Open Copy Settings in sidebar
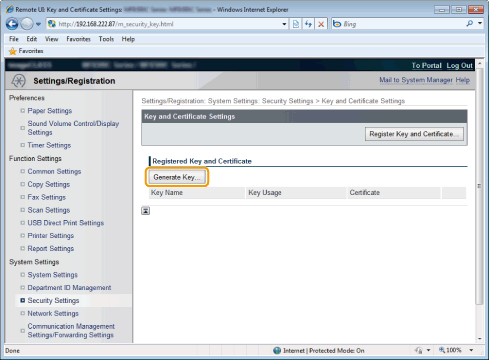The width and height of the screenshot is (489, 360). click(49, 184)
